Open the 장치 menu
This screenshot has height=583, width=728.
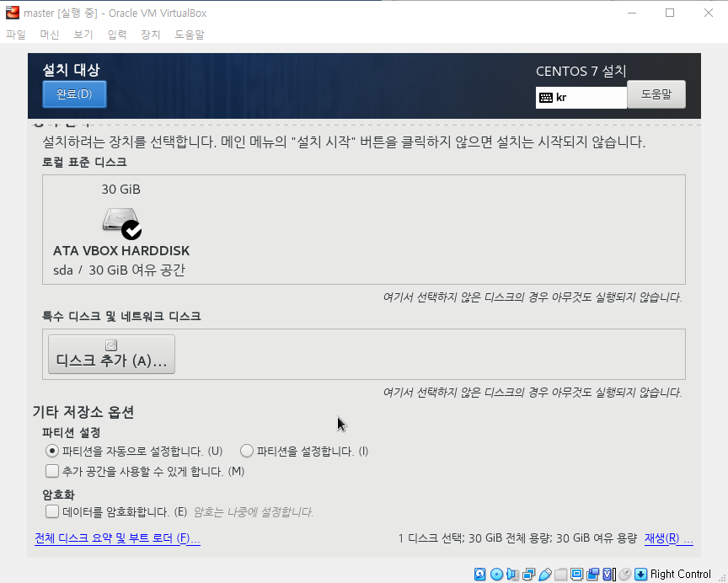pyautogui.click(x=151, y=35)
